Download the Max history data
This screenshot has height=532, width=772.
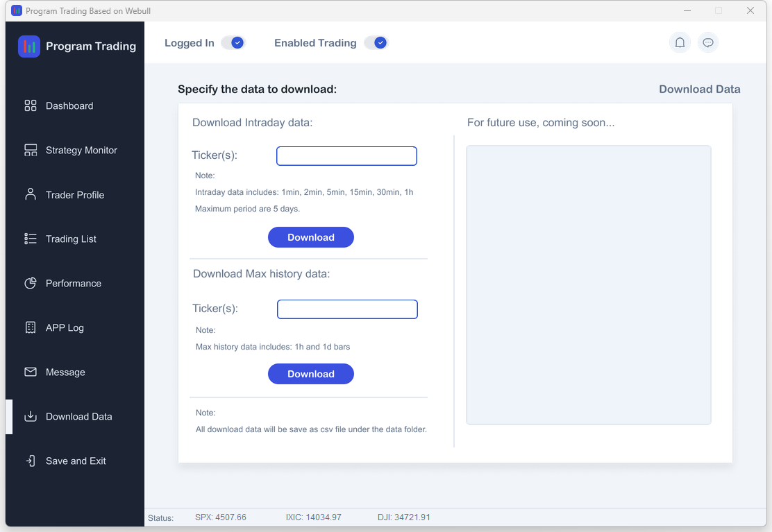click(x=310, y=374)
